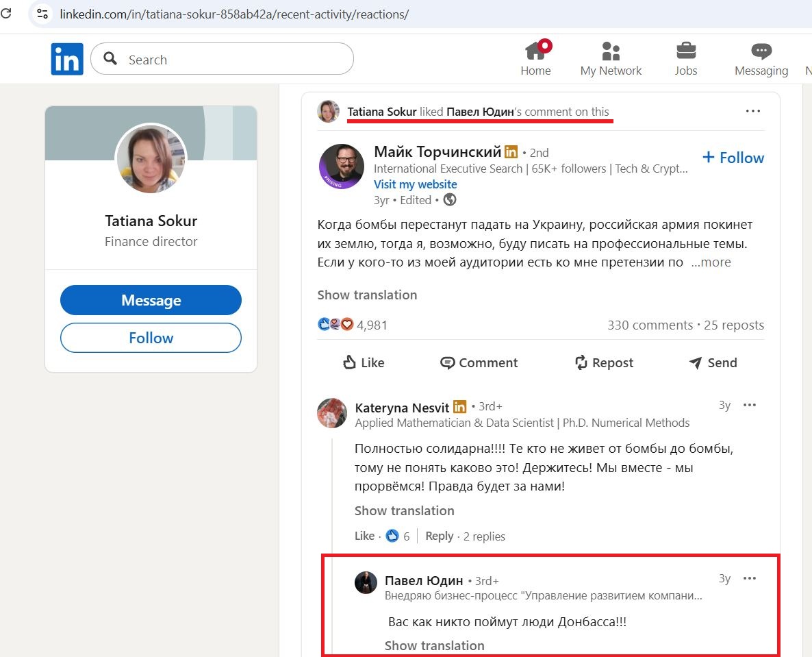Open the search magnifier icon
The width and height of the screenshot is (812, 657).
[110, 60]
